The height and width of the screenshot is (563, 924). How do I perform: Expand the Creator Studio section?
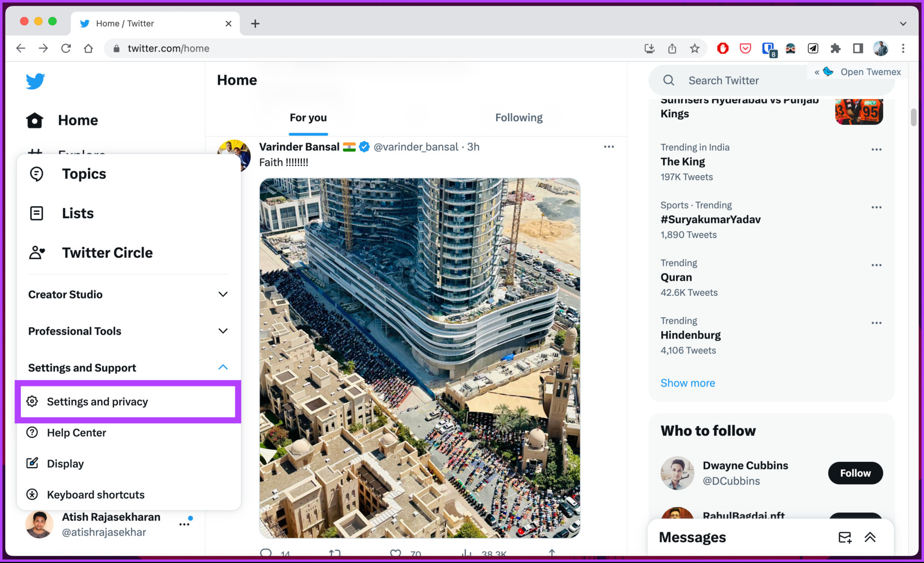[x=128, y=294]
